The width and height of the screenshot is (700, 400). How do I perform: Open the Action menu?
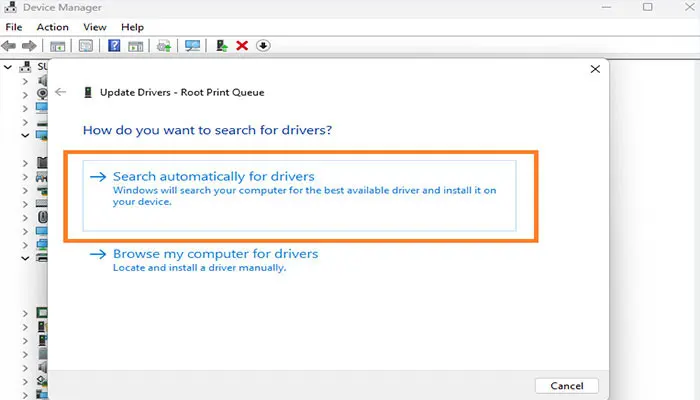tap(53, 27)
